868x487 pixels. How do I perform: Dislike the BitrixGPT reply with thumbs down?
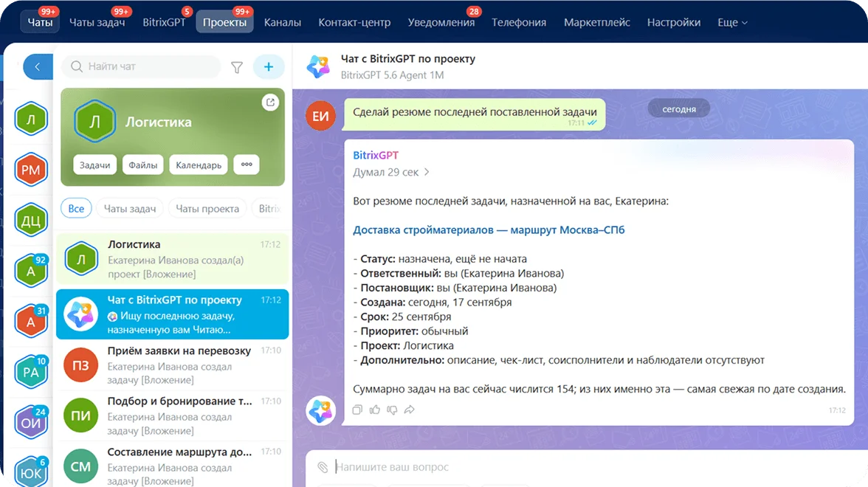pos(392,410)
